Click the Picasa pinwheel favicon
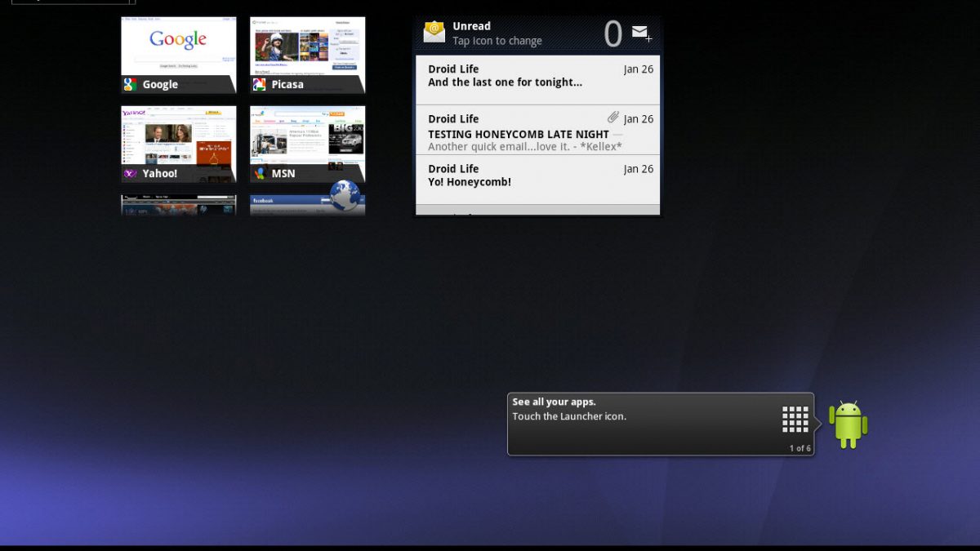Image resolution: width=980 pixels, height=551 pixels. tap(260, 84)
